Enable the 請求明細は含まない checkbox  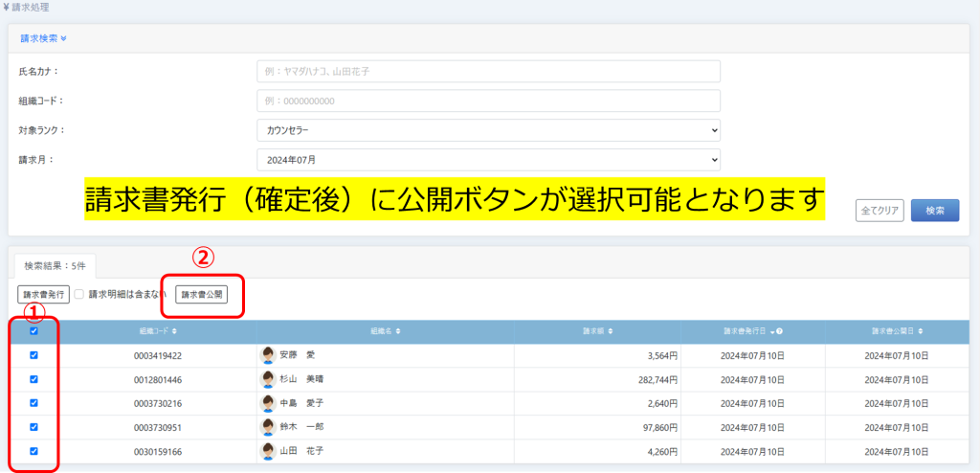pos(80,294)
